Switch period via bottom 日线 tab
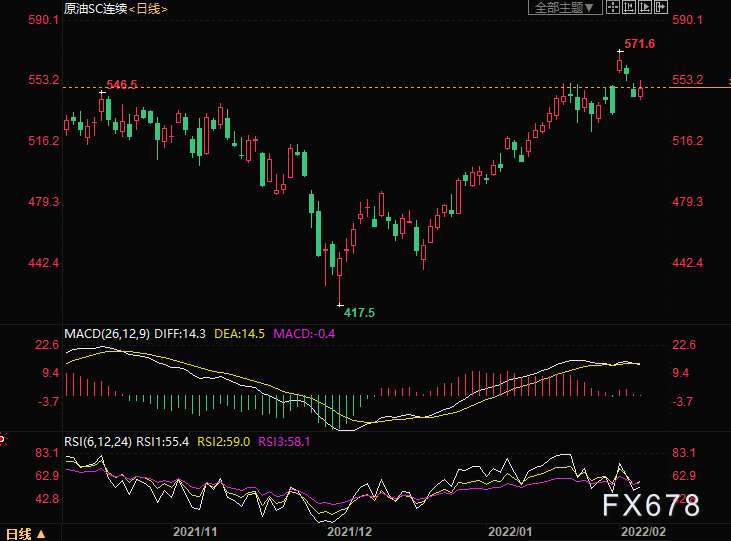This screenshot has width=731, height=541. (25, 534)
